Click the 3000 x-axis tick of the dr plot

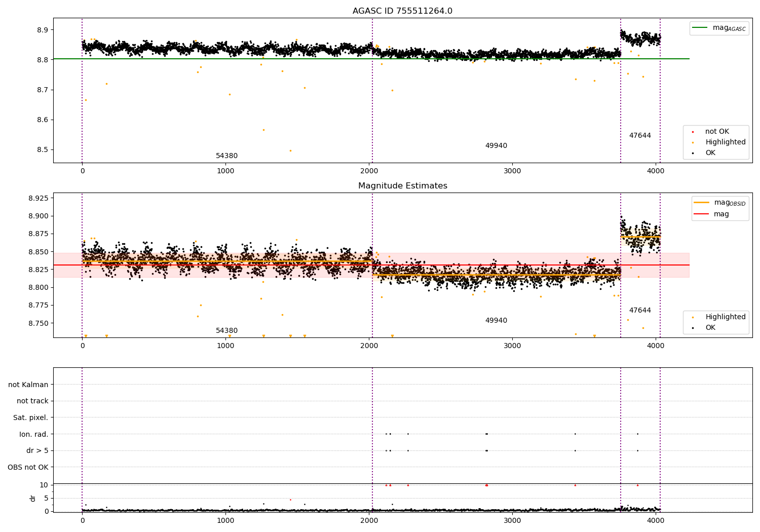coord(512,520)
